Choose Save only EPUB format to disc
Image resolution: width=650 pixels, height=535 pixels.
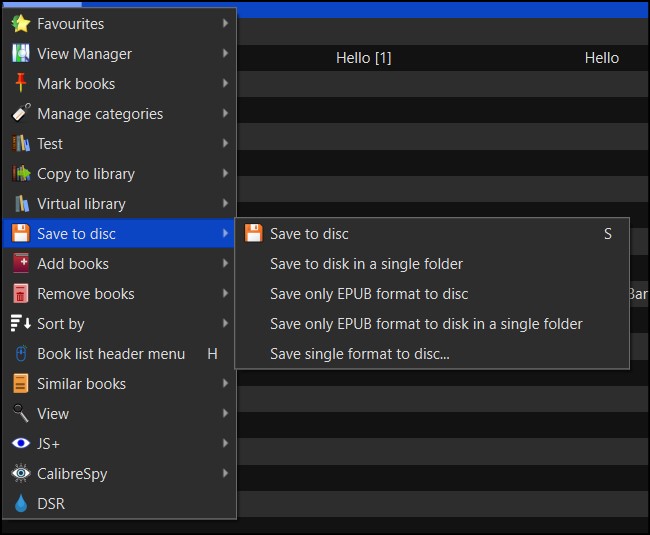[369, 294]
